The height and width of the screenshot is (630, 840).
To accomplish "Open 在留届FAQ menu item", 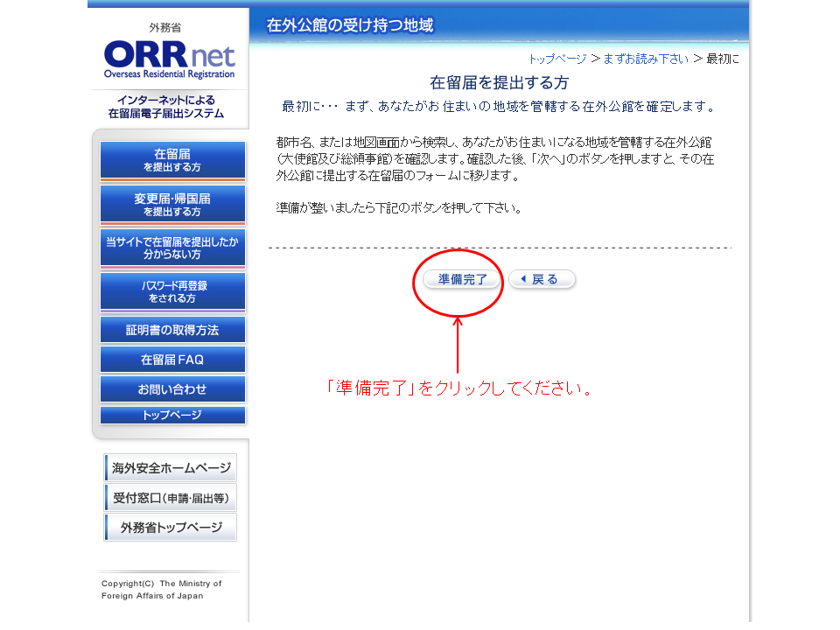I will pos(172,360).
